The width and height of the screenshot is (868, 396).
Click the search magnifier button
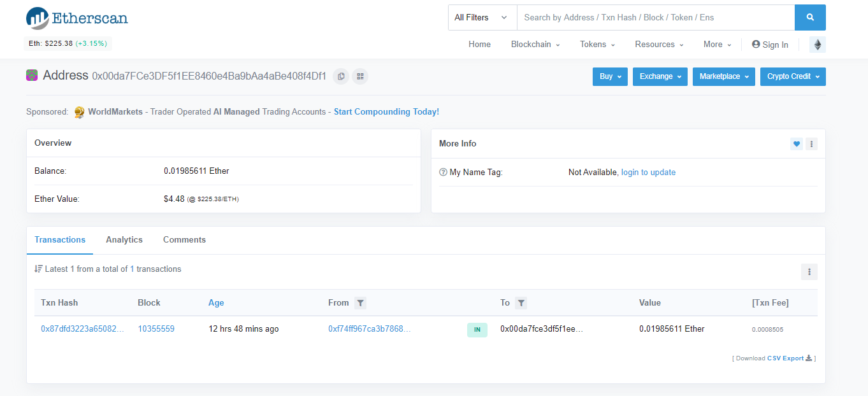tap(810, 18)
